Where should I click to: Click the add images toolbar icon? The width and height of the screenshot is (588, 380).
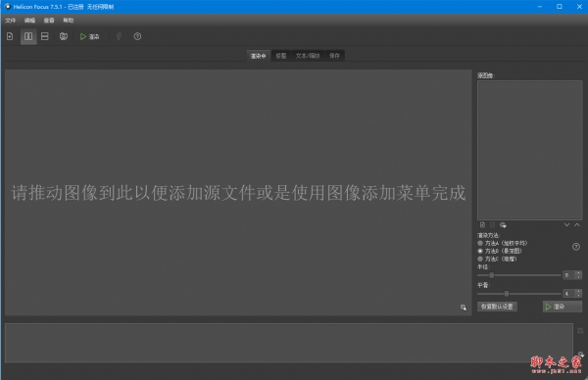tap(10, 36)
